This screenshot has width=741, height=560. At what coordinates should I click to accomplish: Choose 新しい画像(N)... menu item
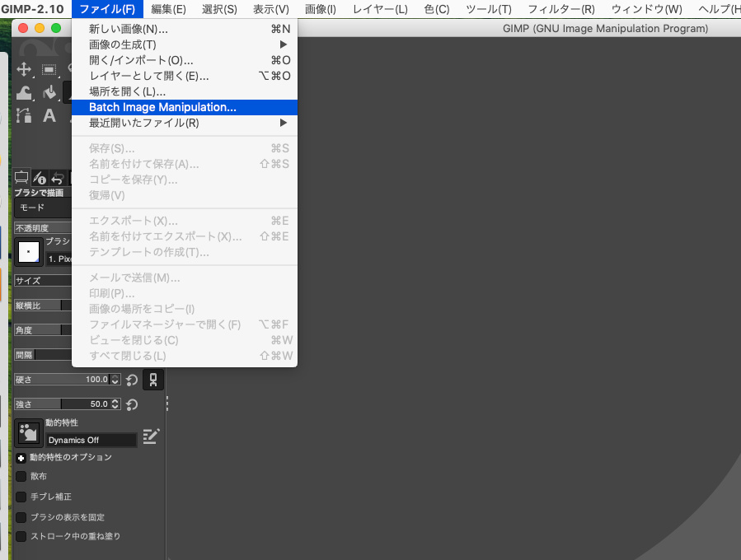coord(185,29)
